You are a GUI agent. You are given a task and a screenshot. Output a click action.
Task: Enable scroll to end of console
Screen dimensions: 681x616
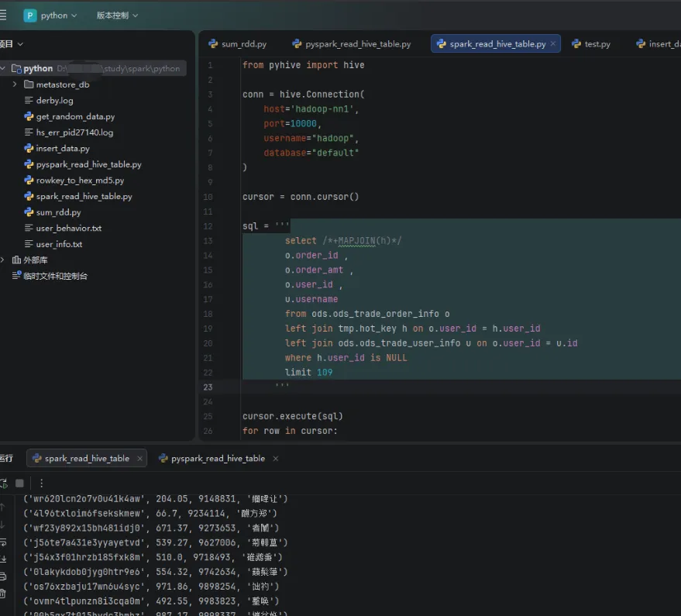click(2, 559)
